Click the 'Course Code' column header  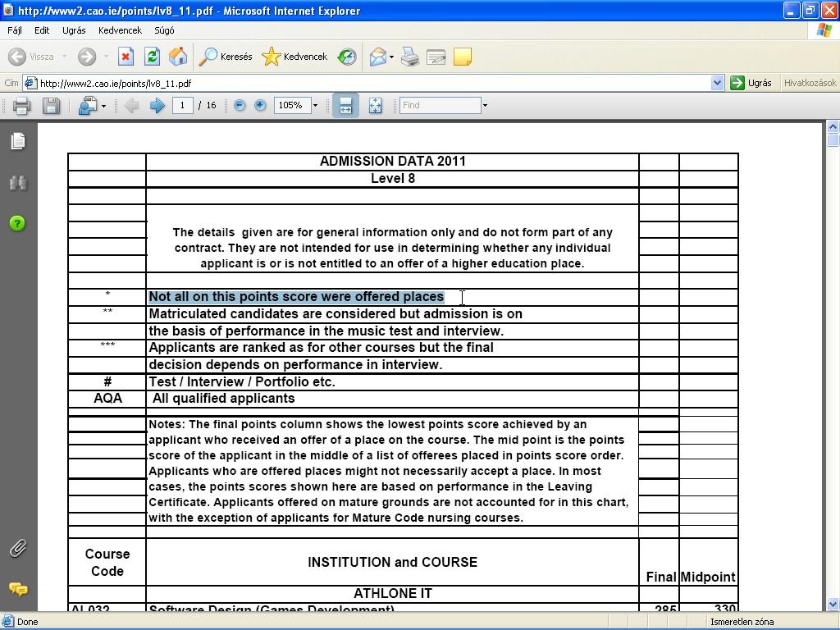point(107,563)
